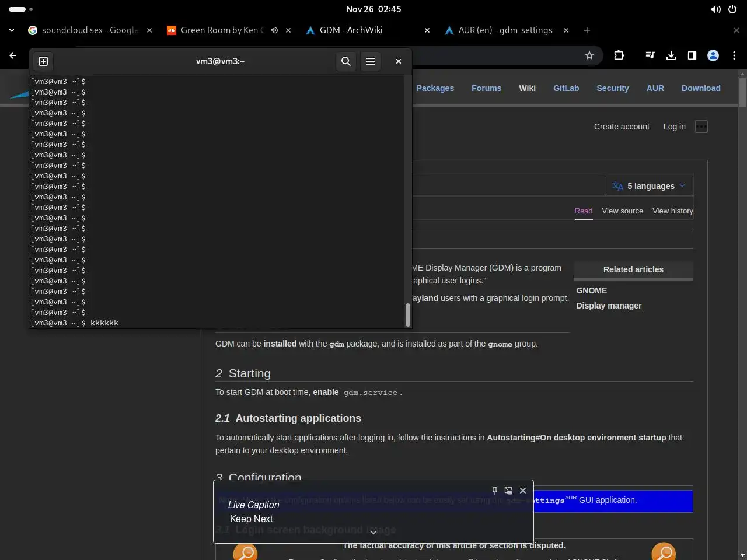Pin the Live Caption window
747x560 pixels.
[x=495, y=491]
